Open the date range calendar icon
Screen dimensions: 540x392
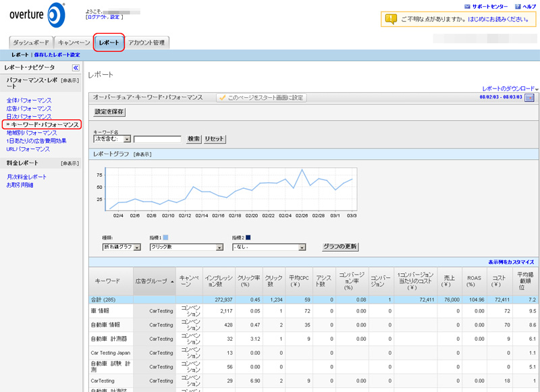(529, 98)
